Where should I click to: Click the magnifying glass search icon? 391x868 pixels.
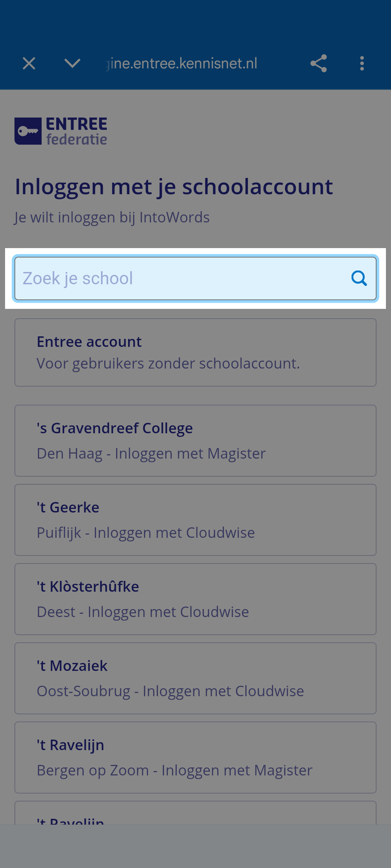(x=359, y=278)
